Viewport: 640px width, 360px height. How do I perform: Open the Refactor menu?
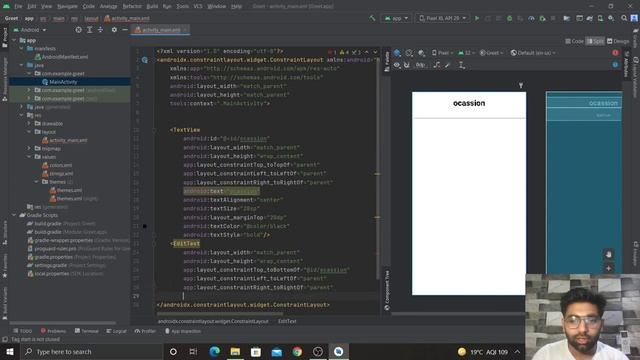[x=132, y=6]
